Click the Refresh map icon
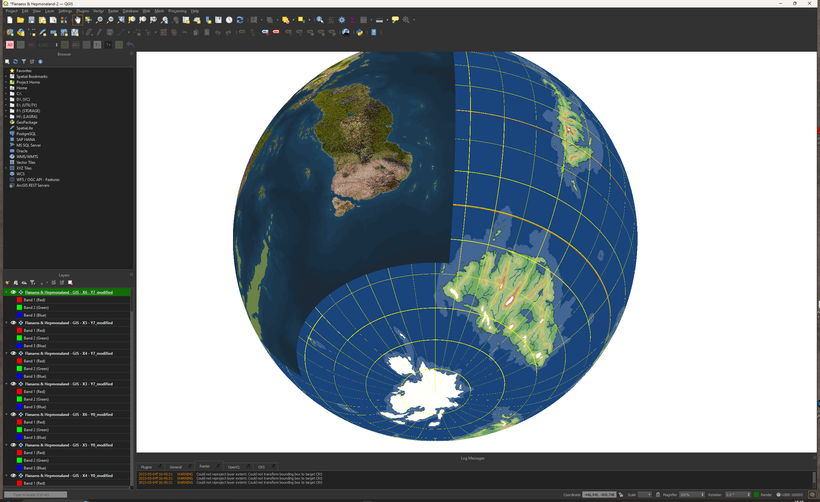The image size is (820, 502). [239, 20]
